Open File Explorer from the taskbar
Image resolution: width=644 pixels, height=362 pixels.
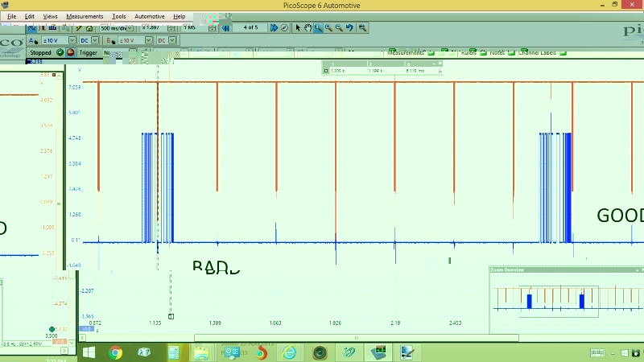click(x=202, y=352)
